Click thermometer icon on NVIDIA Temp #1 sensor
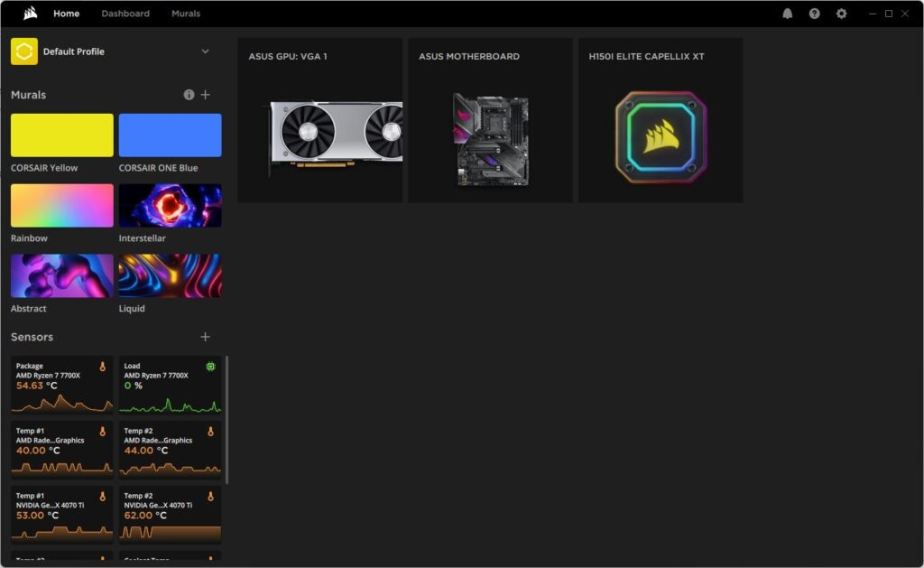 pyautogui.click(x=103, y=497)
